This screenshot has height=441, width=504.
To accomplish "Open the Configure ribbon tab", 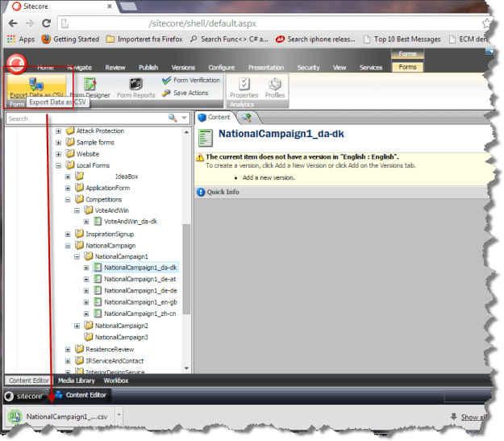I will pos(222,68).
